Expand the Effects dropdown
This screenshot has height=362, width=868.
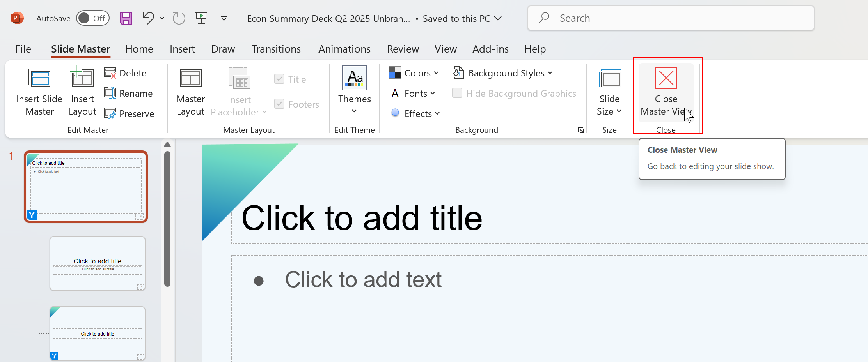(414, 113)
